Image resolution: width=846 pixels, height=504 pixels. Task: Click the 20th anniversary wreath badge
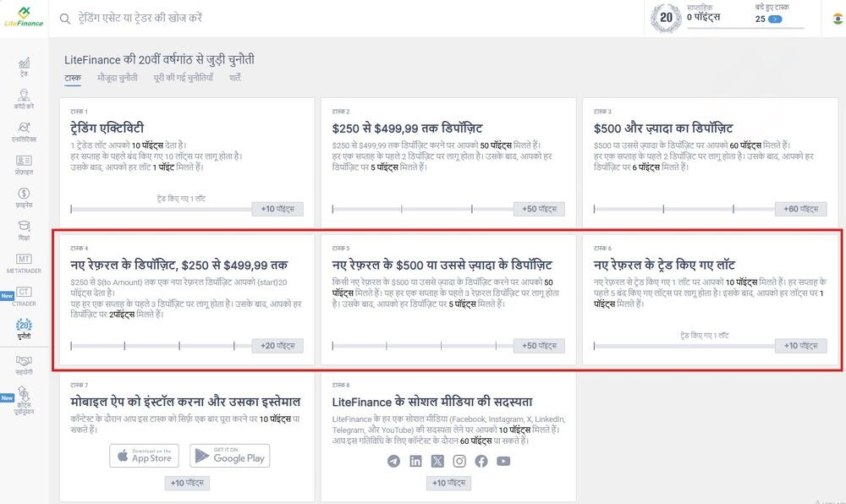click(x=666, y=18)
